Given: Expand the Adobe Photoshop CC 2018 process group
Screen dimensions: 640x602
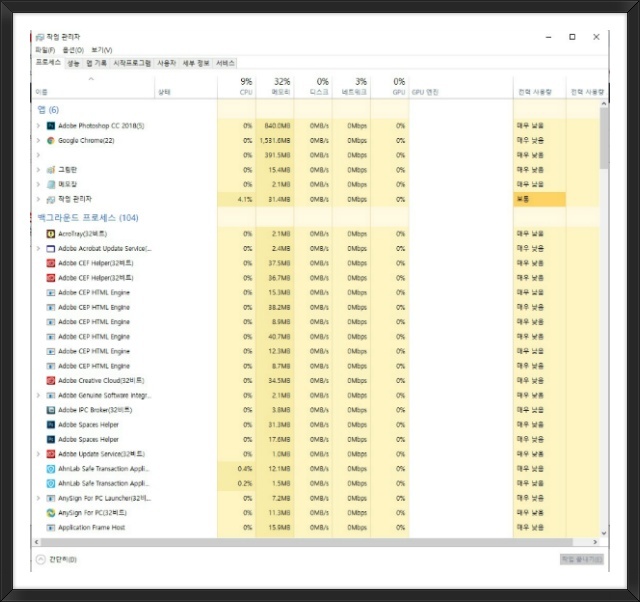Looking at the screenshot, I should (38, 126).
